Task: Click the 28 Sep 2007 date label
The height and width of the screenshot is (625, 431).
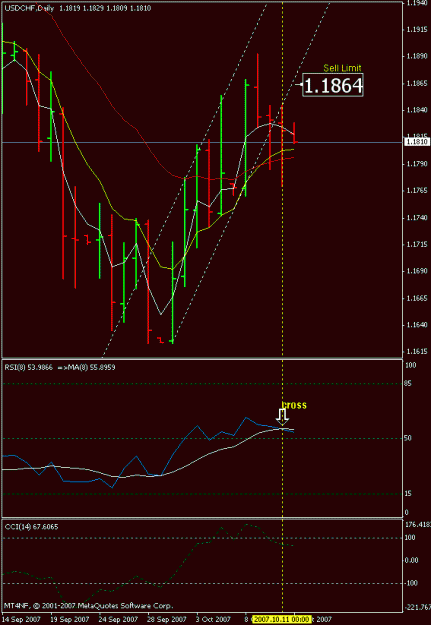Action: (167, 619)
